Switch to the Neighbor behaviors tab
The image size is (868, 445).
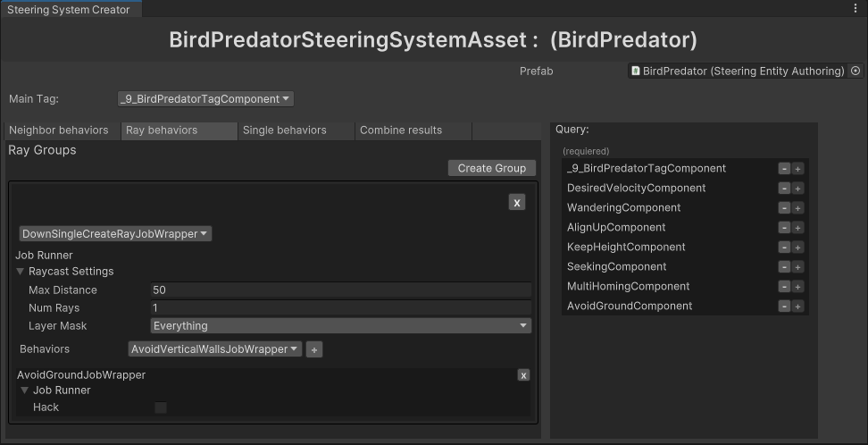[x=59, y=130]
